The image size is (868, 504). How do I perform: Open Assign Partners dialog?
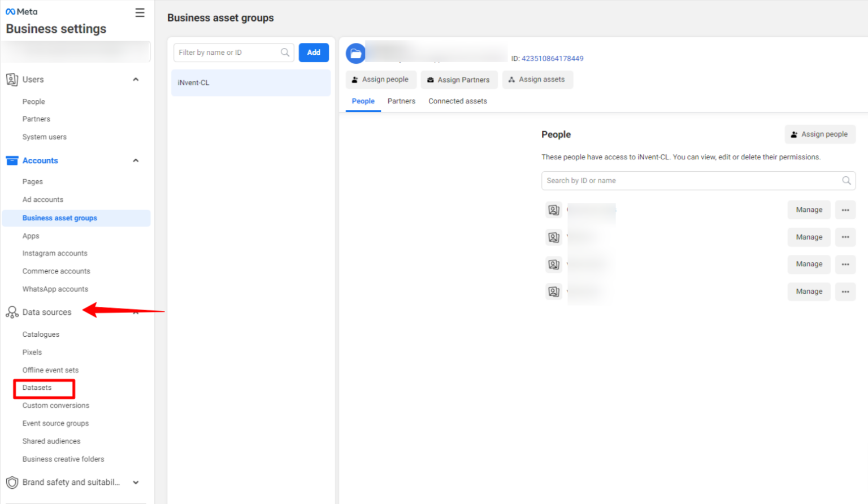coord(459,80)
